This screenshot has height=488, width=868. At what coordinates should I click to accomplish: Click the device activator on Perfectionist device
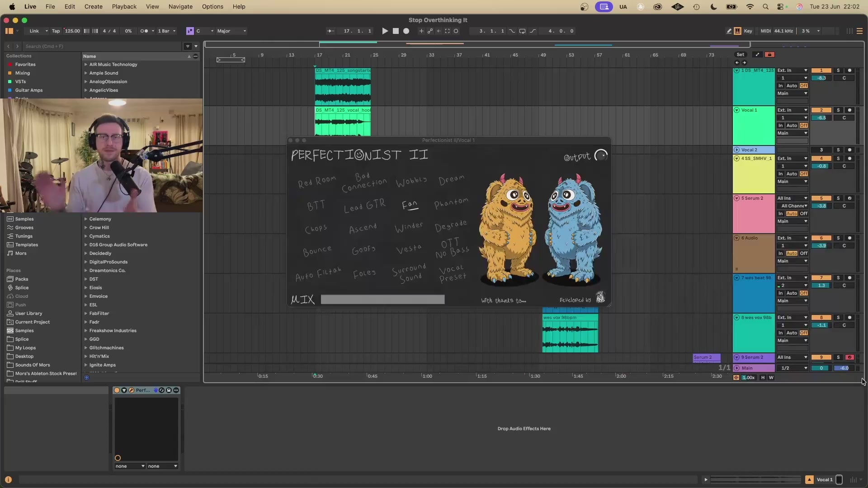pos(117,390)
